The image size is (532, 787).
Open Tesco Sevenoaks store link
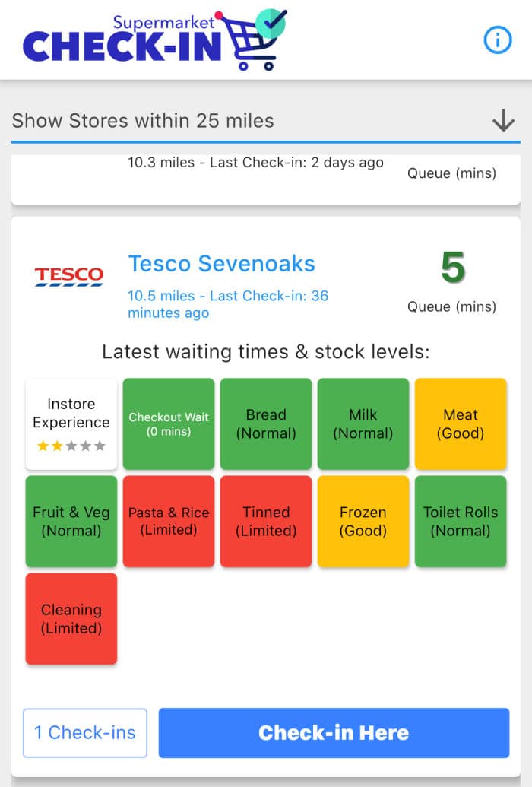pyautogui.click(x=221, y=264)
